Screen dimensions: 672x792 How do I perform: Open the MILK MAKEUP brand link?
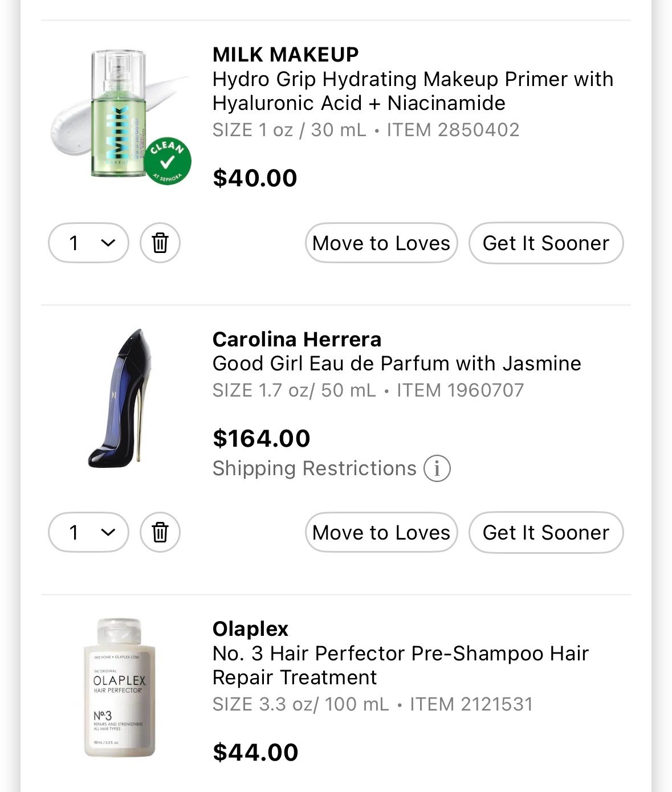coord(286,54)
